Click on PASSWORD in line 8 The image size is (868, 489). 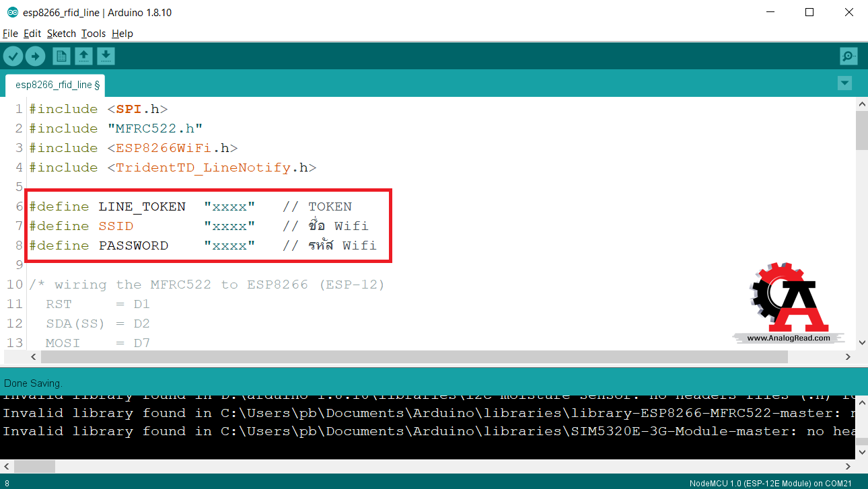tap(133, 246)
